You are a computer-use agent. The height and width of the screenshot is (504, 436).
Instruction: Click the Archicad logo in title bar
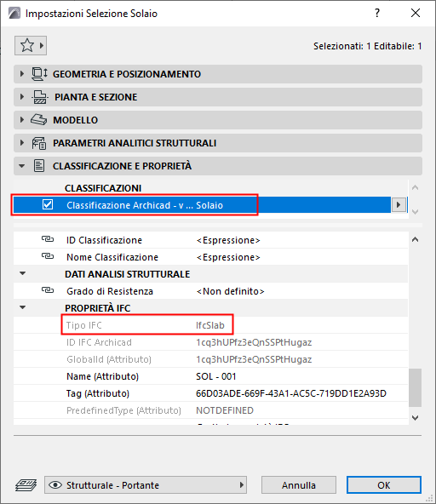[14, 14]
